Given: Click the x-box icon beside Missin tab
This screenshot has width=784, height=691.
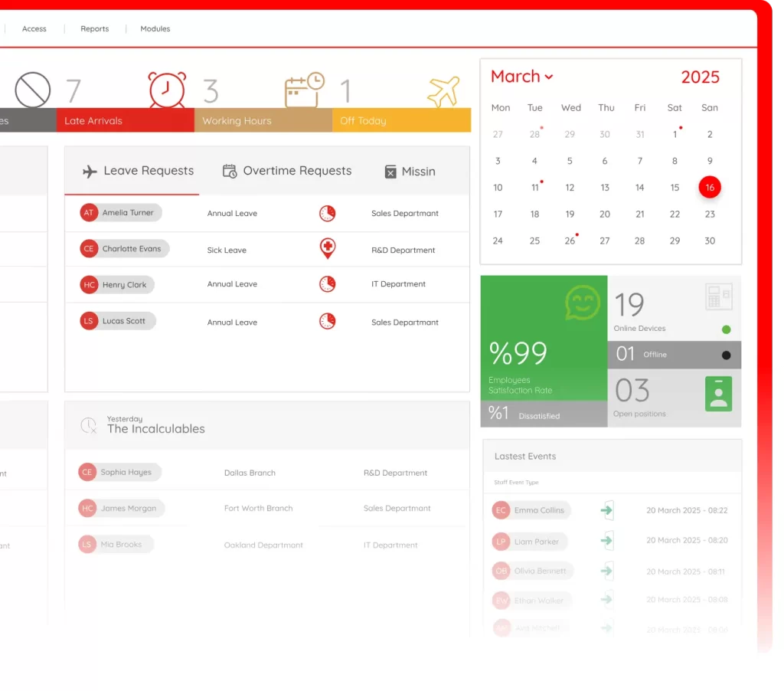Looking at the screenshot, I should point(390,172).
